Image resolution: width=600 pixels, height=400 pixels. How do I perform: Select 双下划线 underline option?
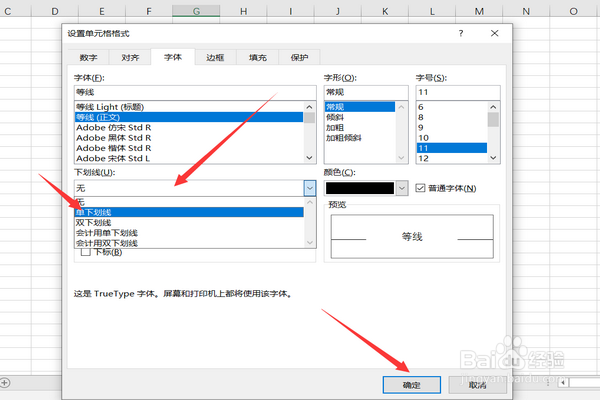189,222
